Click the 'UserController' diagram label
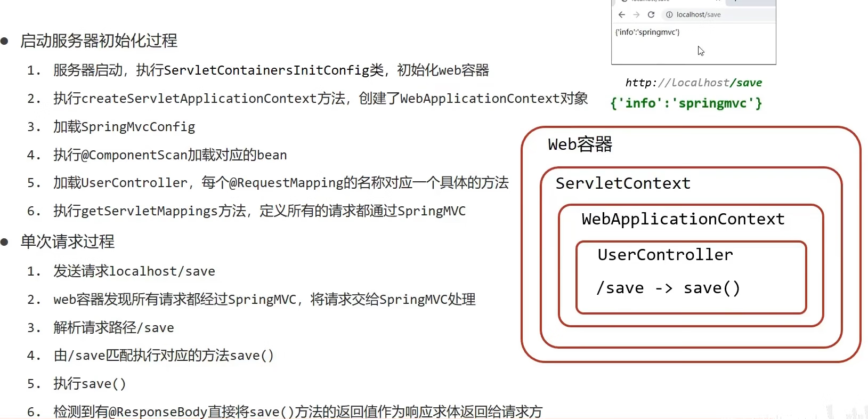The height and width of the screenshot is (419, 868). click(x=665, y=255)
